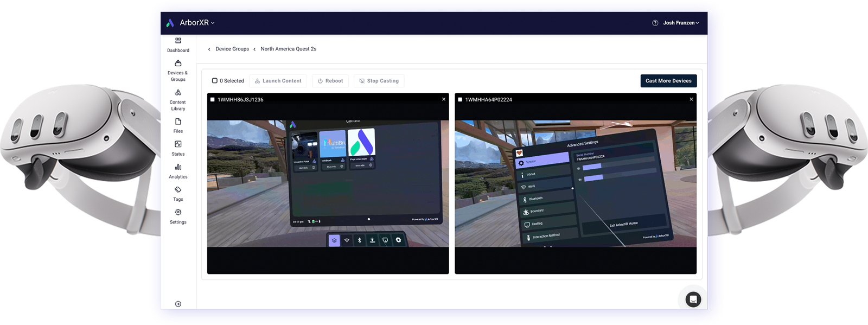Viewport: 868px width, 325px height.
Task: Click the casting icon in headset toolbar
Action: 385,240
